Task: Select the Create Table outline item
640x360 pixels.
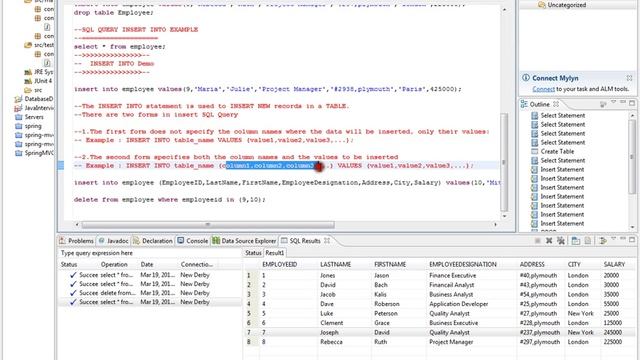Action: click(x=557, y=151)
